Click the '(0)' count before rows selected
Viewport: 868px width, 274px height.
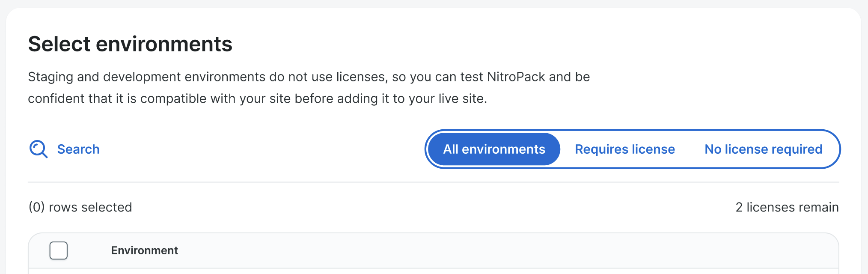(36, 207)
